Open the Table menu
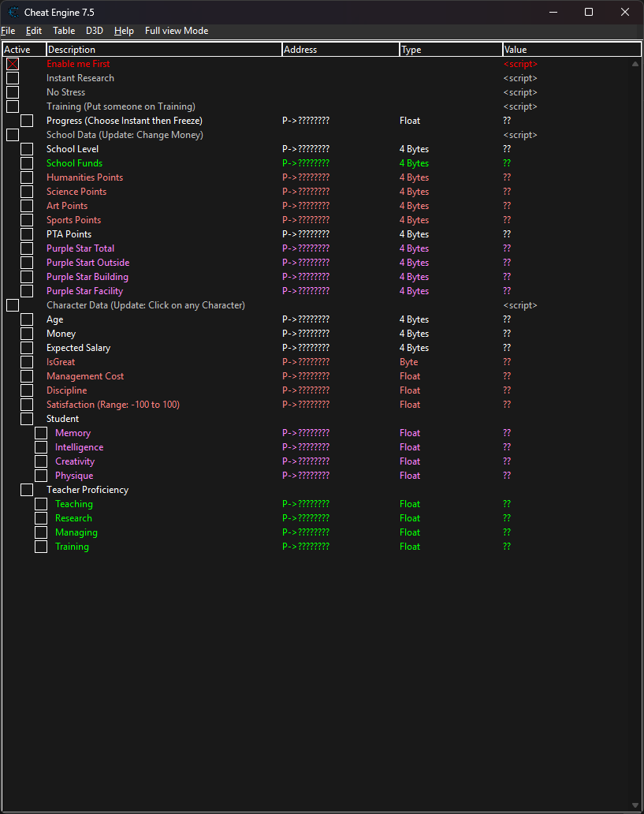 pos(64,31)
